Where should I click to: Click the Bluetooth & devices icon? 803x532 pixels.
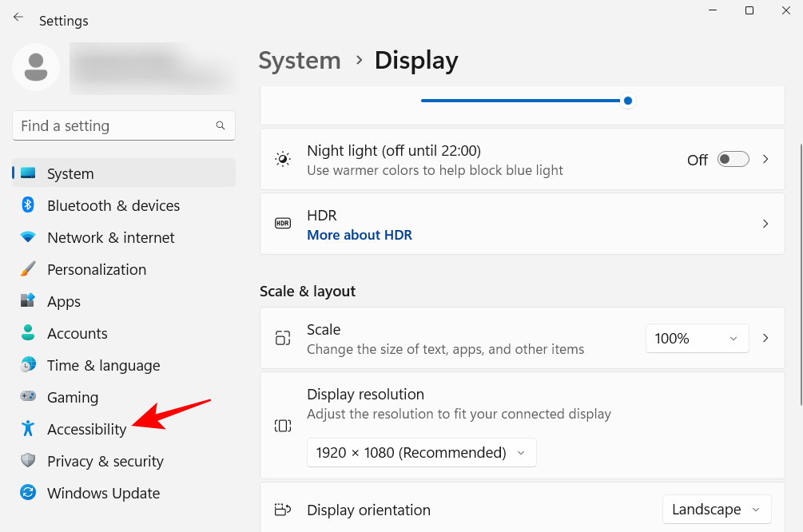28,205
